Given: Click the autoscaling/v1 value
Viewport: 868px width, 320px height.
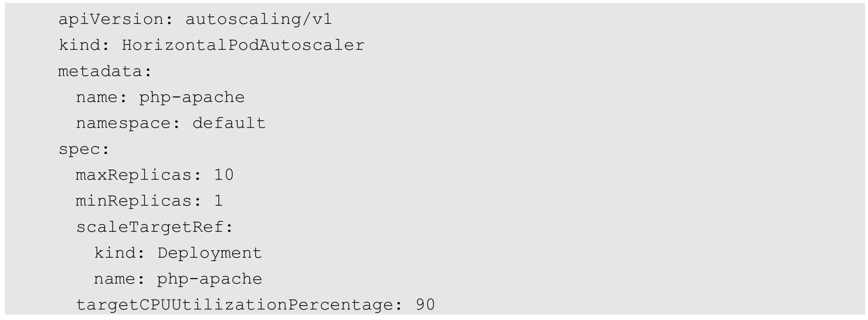Looking at the screenshot, I should point(259,19).
